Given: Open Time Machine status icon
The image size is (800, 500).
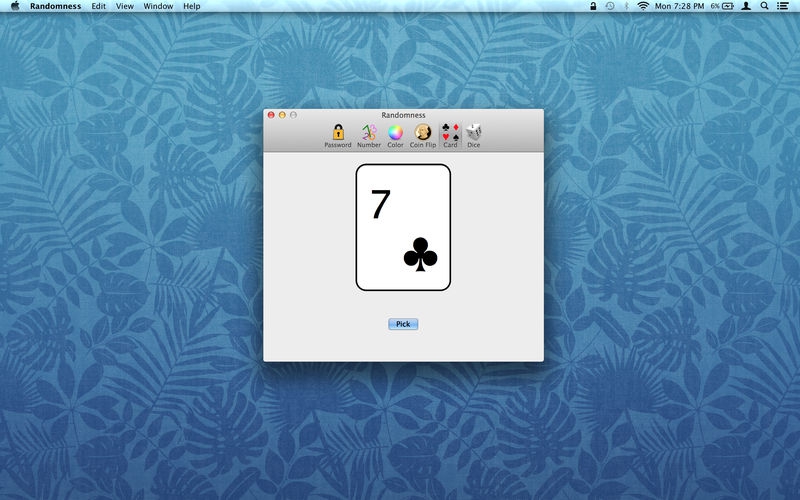Looking at the screenshot, I should click(610, 6).
